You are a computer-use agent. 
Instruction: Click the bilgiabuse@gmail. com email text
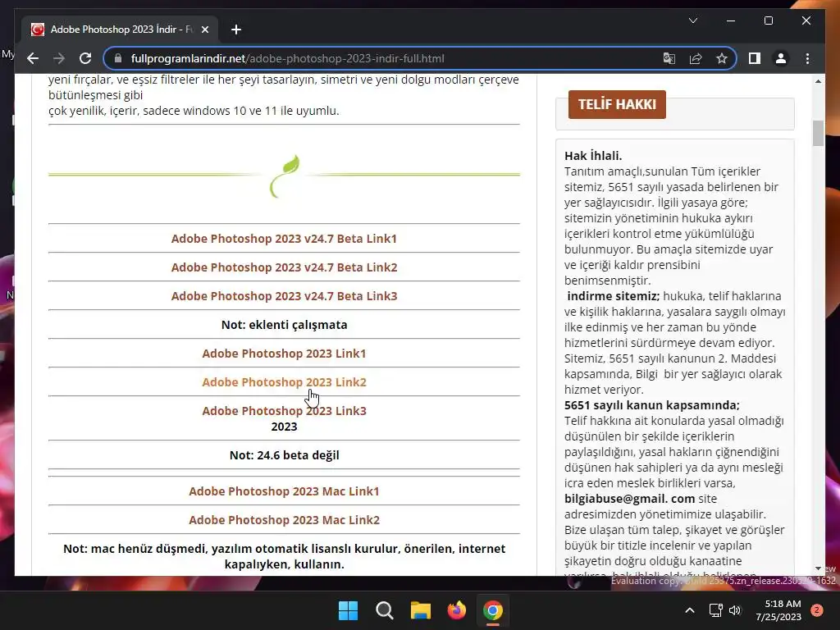(629, 498)
